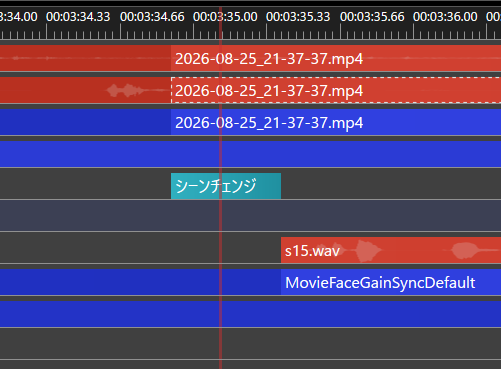Viewport: 501px width, 369px height.
Task: Select the blue 2026-08-25_21-37-37.mp4 clip
Action: tap(336, 122)
